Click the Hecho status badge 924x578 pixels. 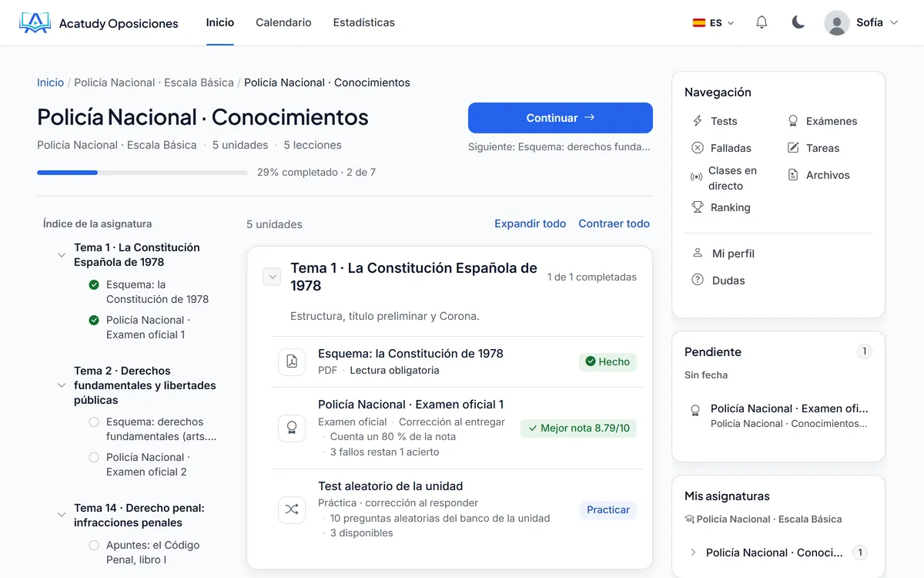[608, 361]
